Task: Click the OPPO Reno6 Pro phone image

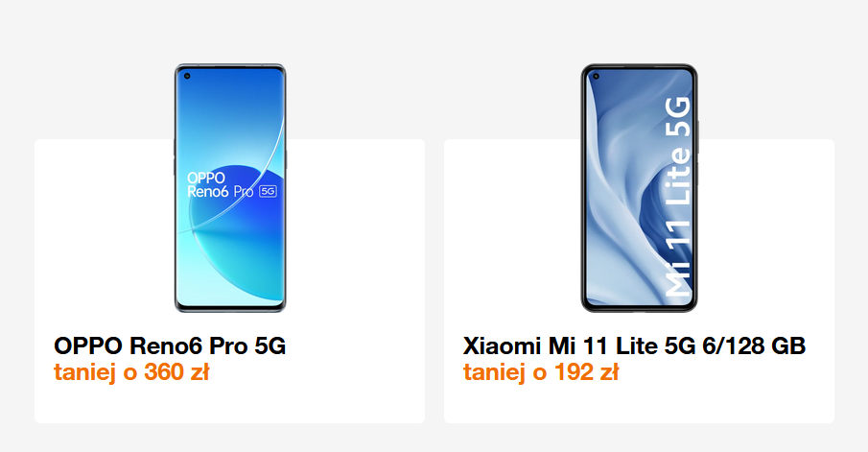Action: click(230, 188)
